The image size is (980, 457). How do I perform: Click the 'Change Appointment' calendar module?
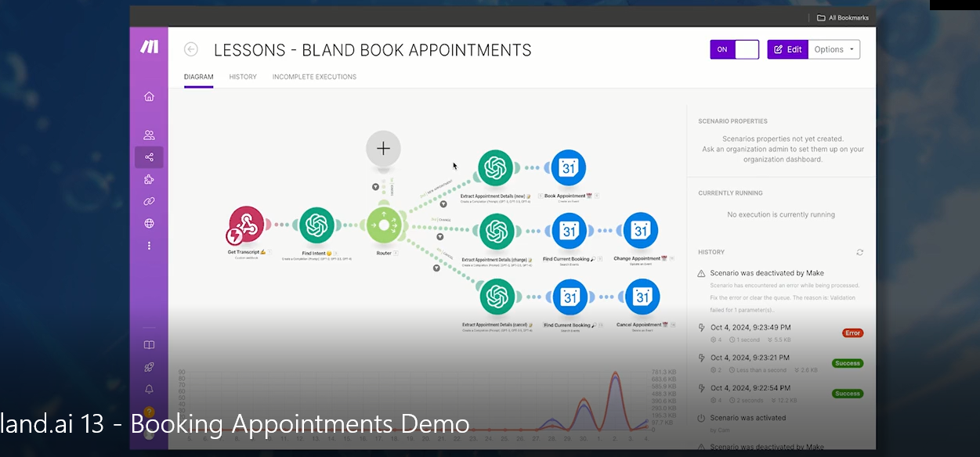point(642,231)
